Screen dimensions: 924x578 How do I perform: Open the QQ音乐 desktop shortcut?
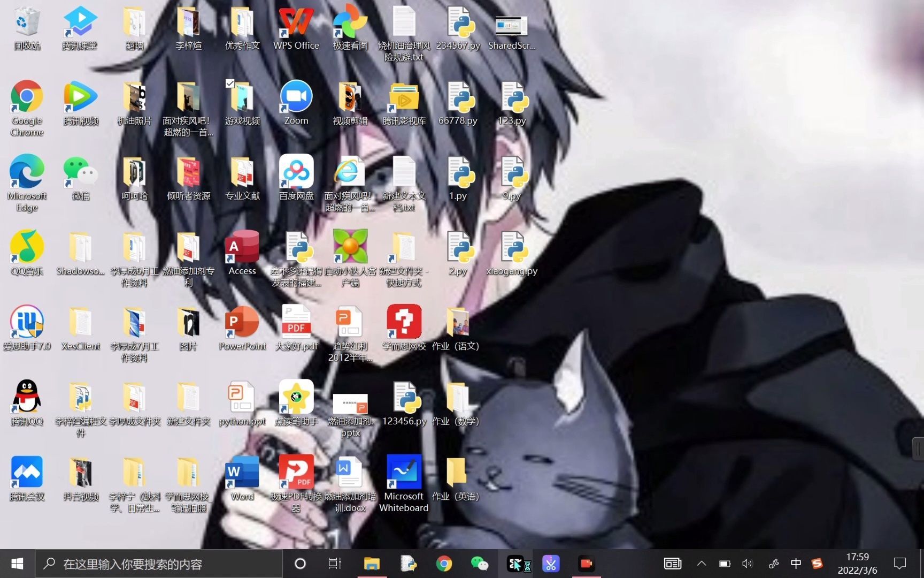coord(27,253)
